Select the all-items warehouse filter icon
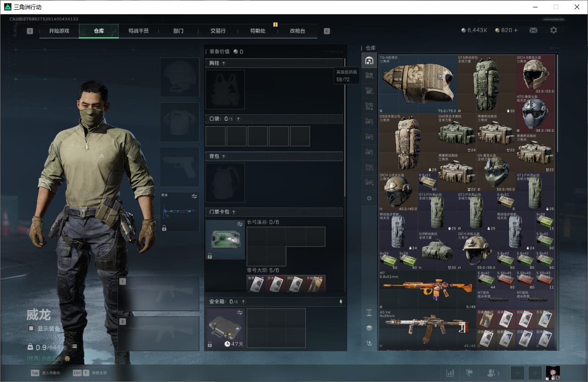Screen dimensions: 588x382 [x=369, y=61]
